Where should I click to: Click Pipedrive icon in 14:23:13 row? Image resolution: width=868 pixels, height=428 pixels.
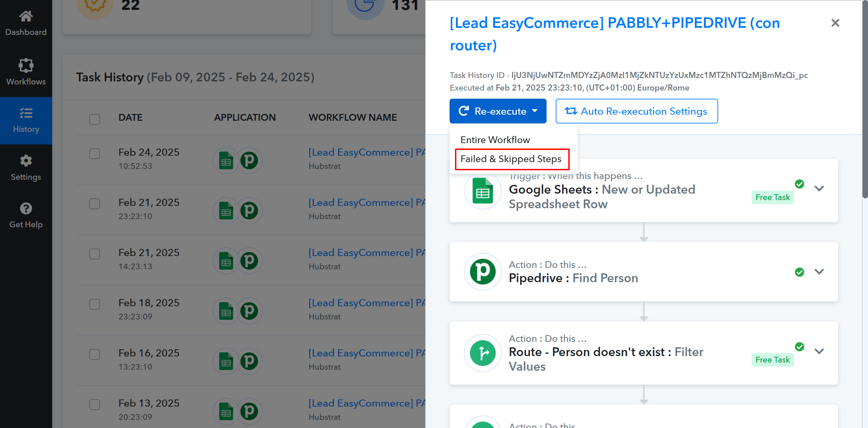[249, 260]
